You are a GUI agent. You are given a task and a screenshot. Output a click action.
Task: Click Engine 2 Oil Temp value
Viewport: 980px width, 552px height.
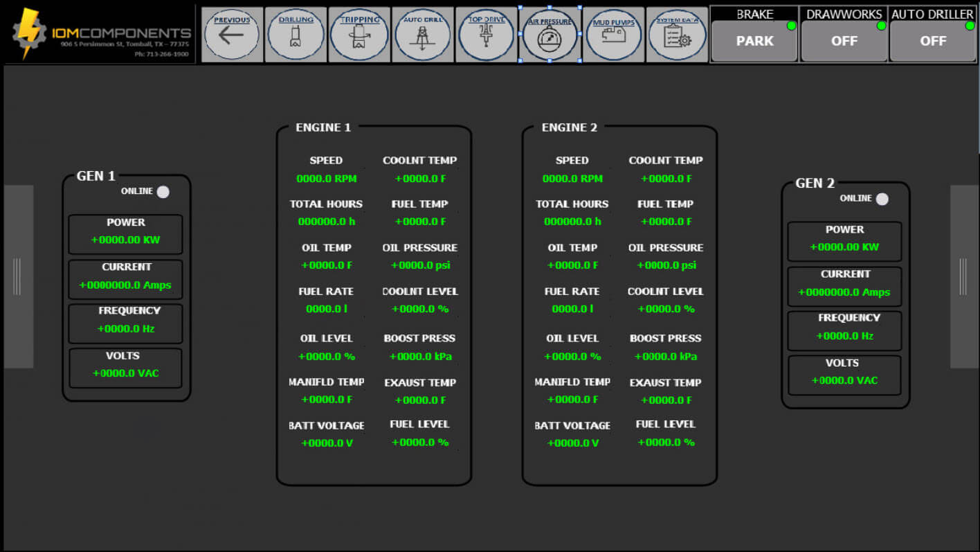pos(572,265)
